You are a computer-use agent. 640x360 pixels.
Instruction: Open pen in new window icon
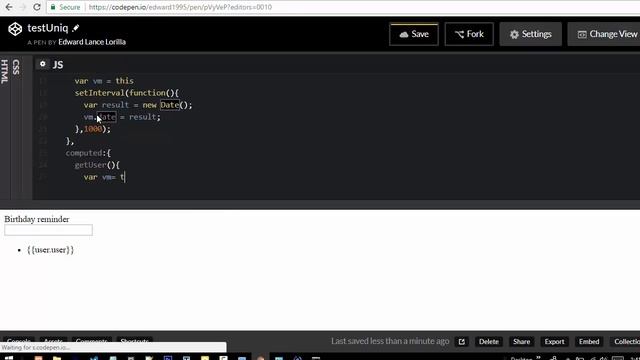tap(462, 342)
